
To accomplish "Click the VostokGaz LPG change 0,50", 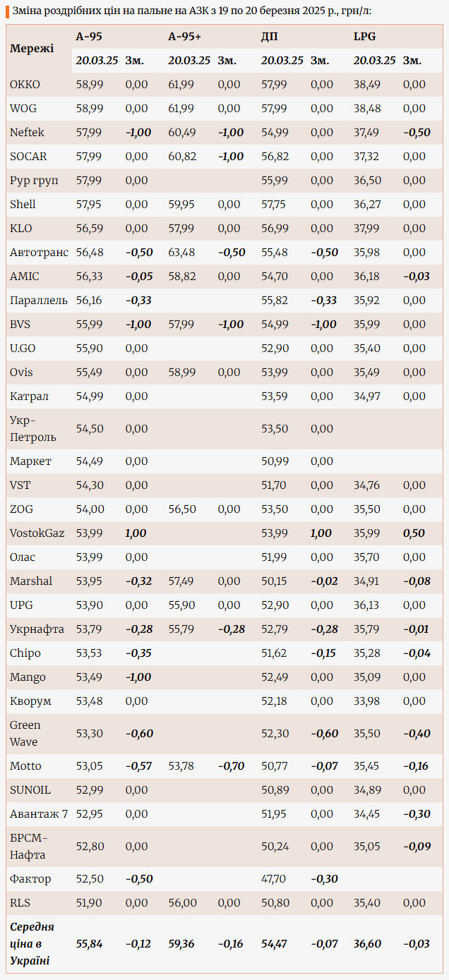I will (414, 533).
